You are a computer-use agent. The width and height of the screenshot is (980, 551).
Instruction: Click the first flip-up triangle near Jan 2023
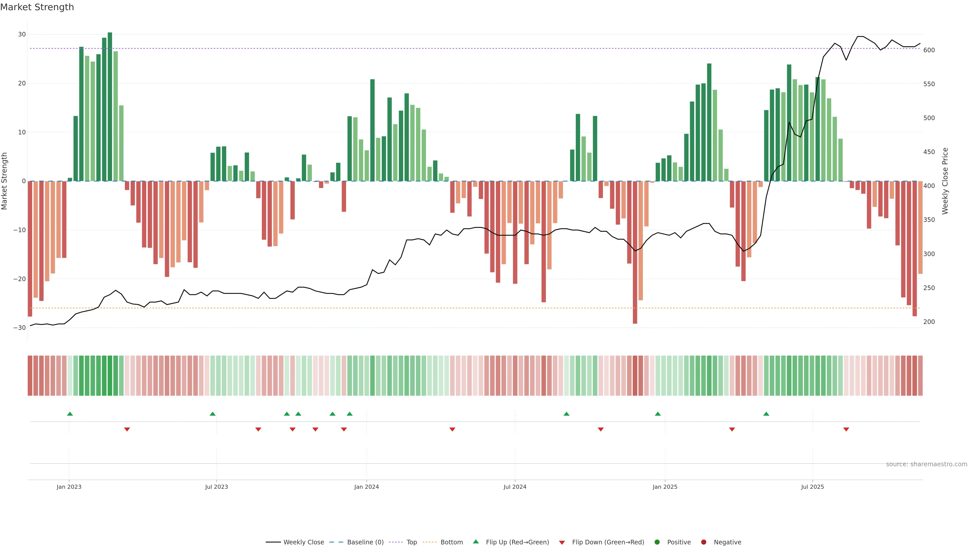pyautogui.click(x=70, y=414)
